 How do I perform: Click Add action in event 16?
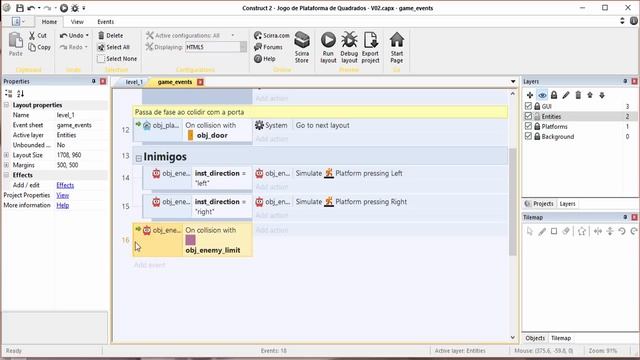[271, 230]
